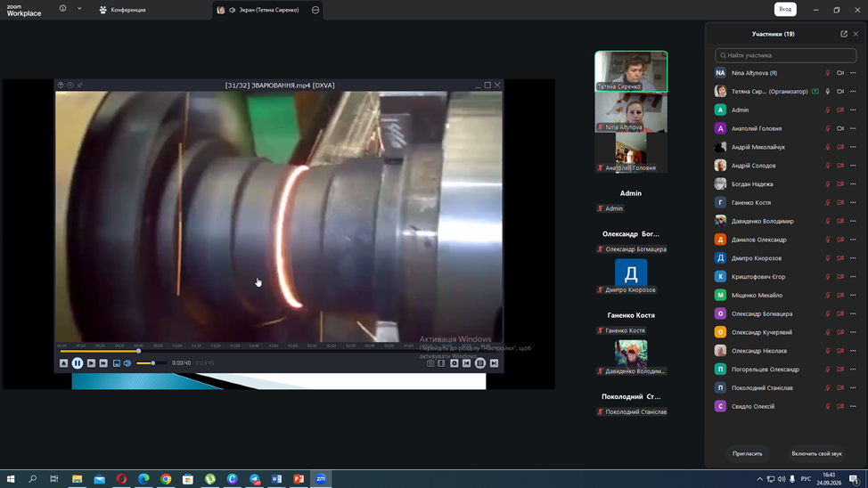Close the Участники panel
868x488 pixels.
856,34
